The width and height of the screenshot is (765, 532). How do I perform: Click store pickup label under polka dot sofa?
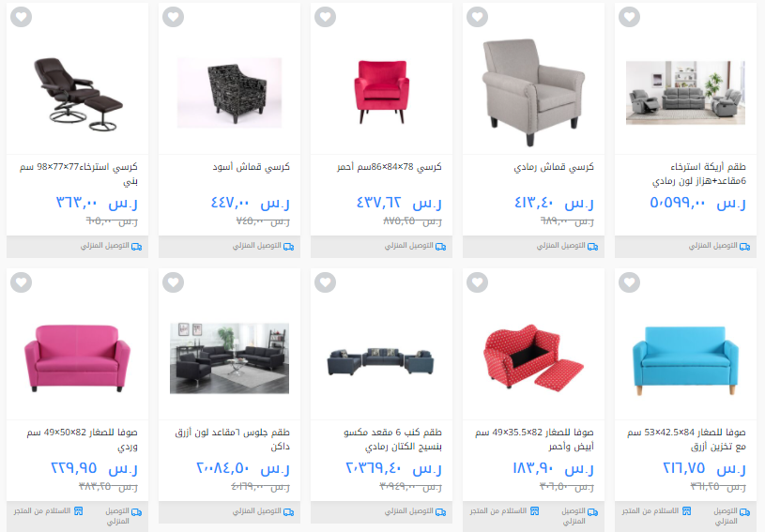[498, 511]
